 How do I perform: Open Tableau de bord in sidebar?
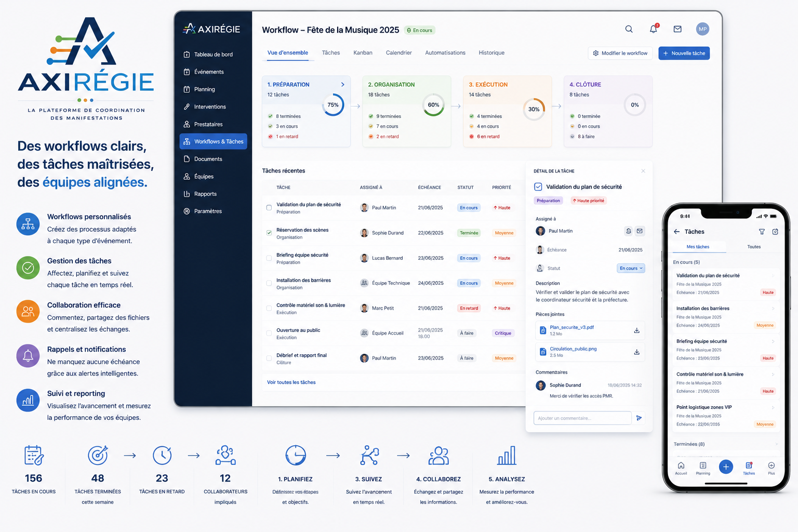(x=213, y=55)
